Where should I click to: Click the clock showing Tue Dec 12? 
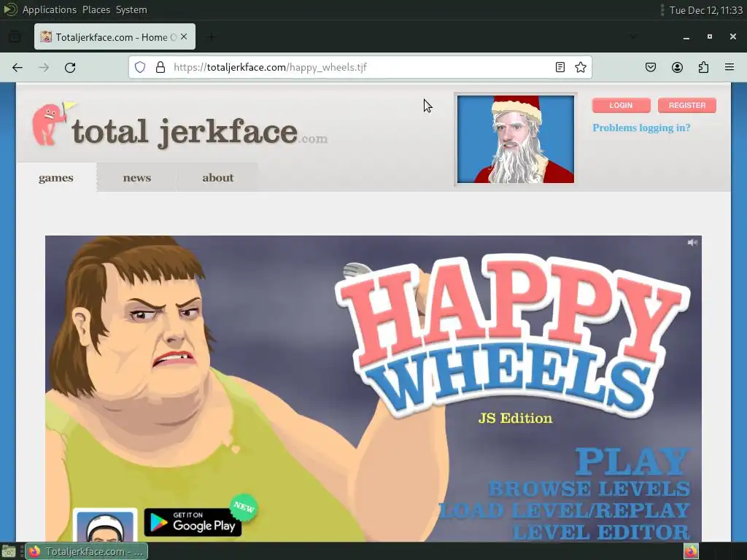706,10
